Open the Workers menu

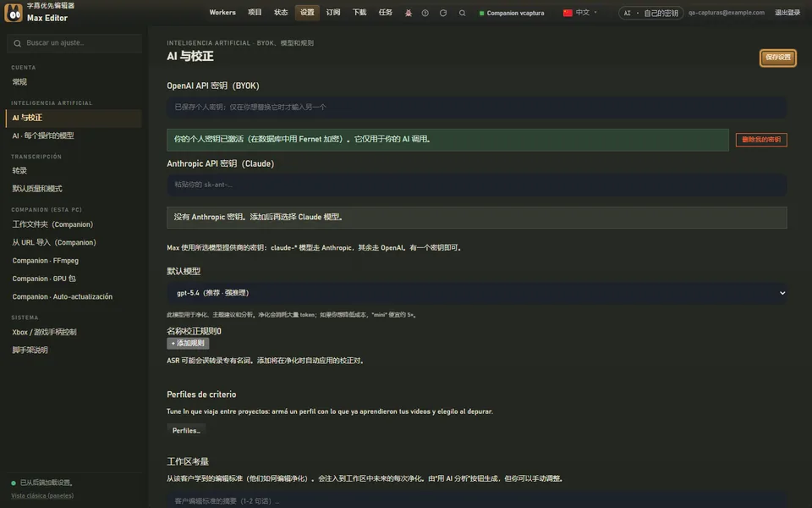tap(222, 13)
